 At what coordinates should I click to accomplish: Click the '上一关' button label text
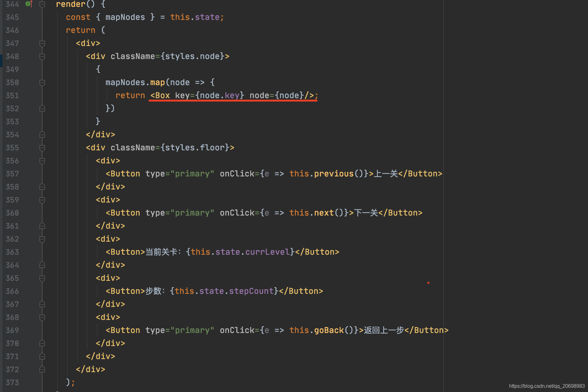tap(386, 174)
